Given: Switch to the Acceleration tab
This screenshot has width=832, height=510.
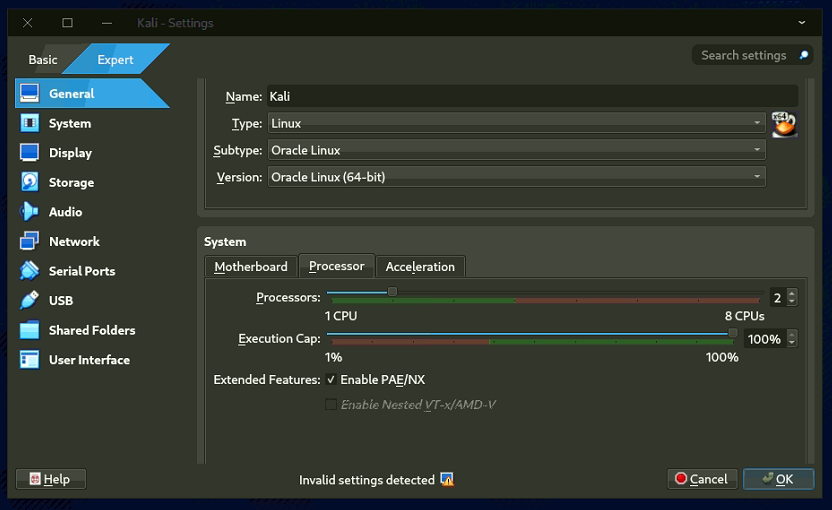Looking at the screenshot, I should pyautogui.click(x=420, y=266).
